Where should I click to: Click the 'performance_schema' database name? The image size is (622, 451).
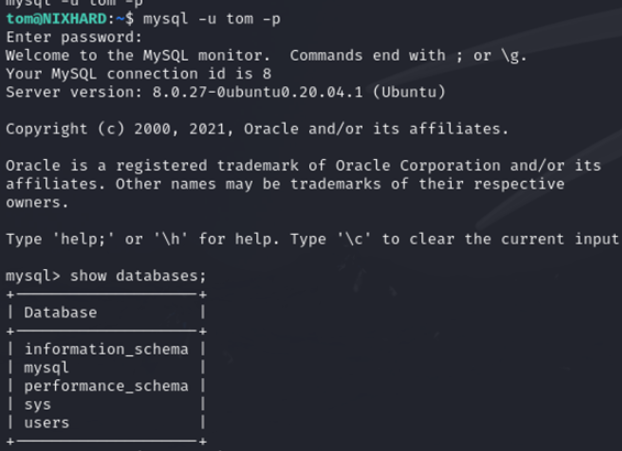tap(106, 386)
